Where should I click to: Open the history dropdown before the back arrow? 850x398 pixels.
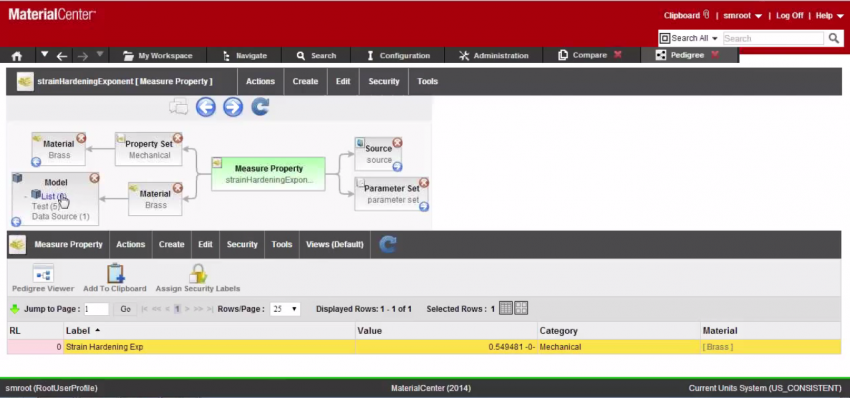click(45, 54)
